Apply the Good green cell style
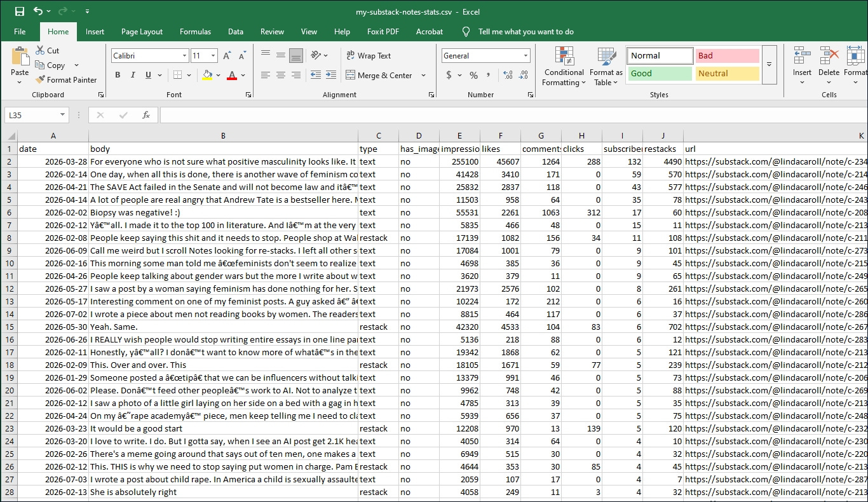The image size is (868, 502). (x=660, y=74)
